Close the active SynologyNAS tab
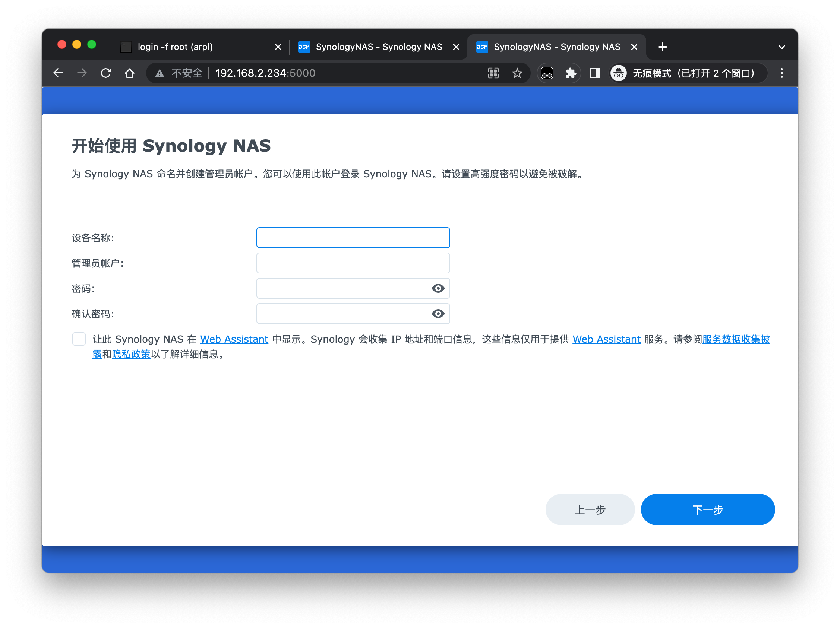The width and height of the screenshot is (840, 628). click(x=634, y=47)
